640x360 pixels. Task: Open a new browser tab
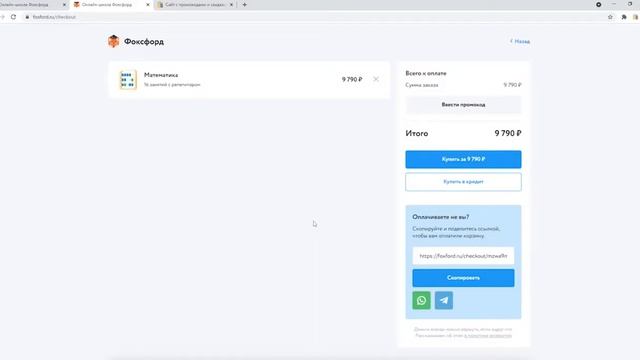244,5
